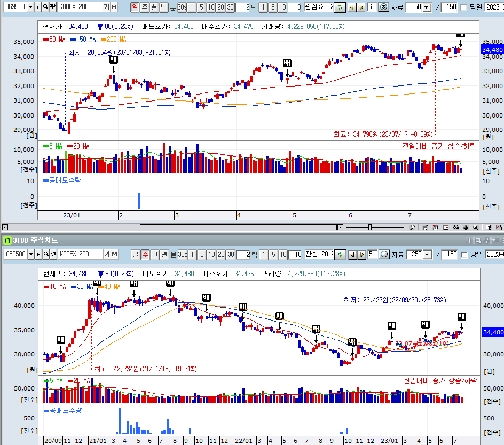Select 월 monthly period in upper toolbar
This screenshot has height=445, width=504.
(154, 7)
